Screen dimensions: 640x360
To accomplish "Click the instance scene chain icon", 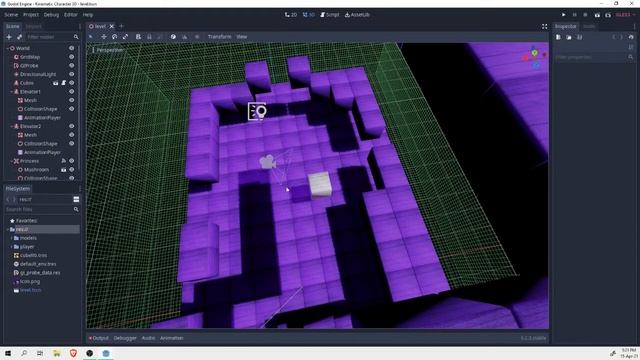I will (x=19, y=37).
